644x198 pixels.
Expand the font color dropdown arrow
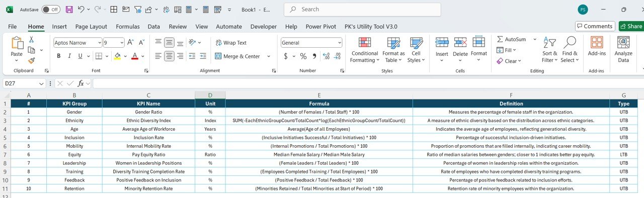coord(143,56)
